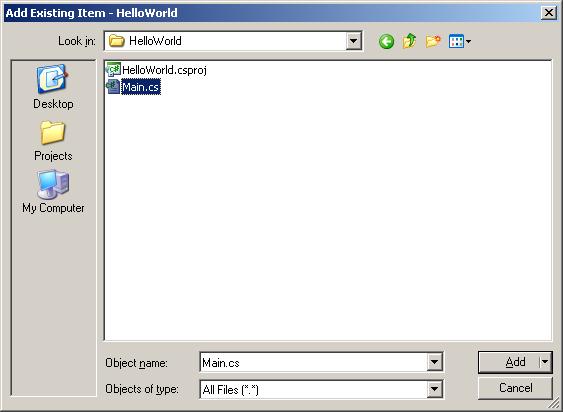Open the Views icon's small dropdown arrow
Viewport: 563px width, 412px height.
click(x=468, y=42)
